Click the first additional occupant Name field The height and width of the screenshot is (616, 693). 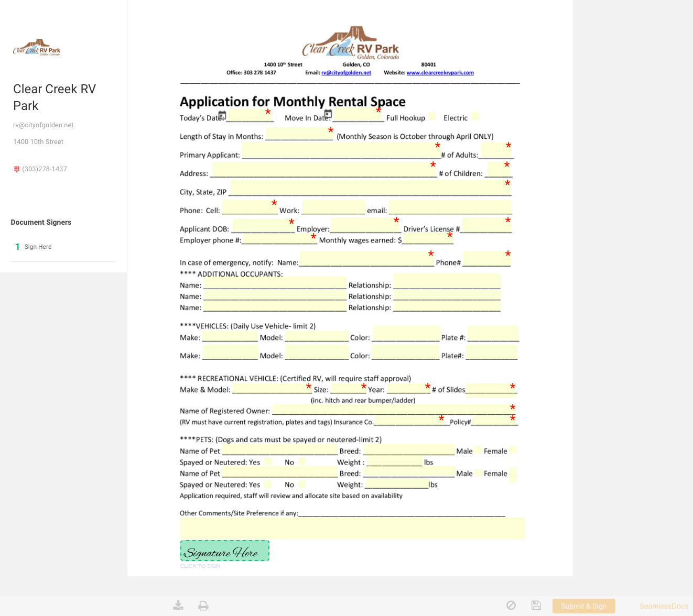pos(275,283)
